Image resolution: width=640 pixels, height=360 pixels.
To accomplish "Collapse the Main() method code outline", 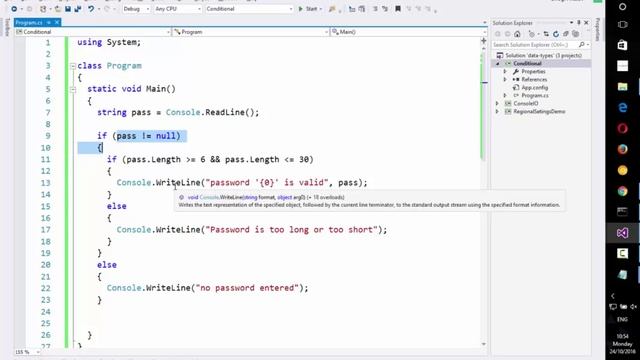I will click(73, 89).
